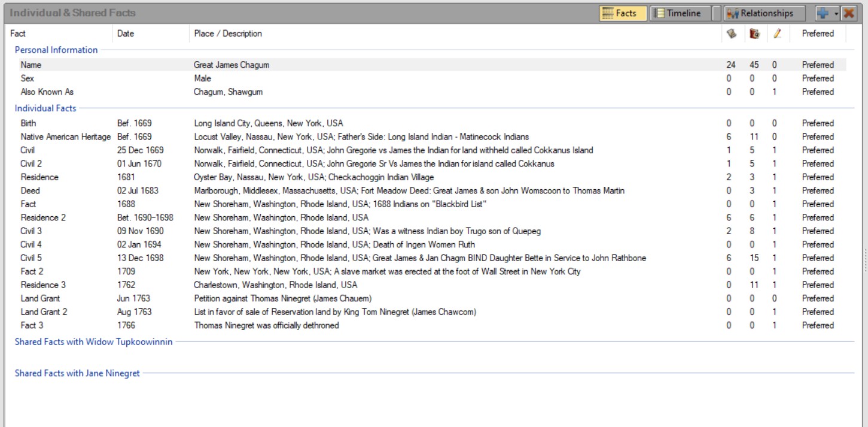Open the dropdown arrow beside the plus icon

pyautogui.click(x=836, y=13)
